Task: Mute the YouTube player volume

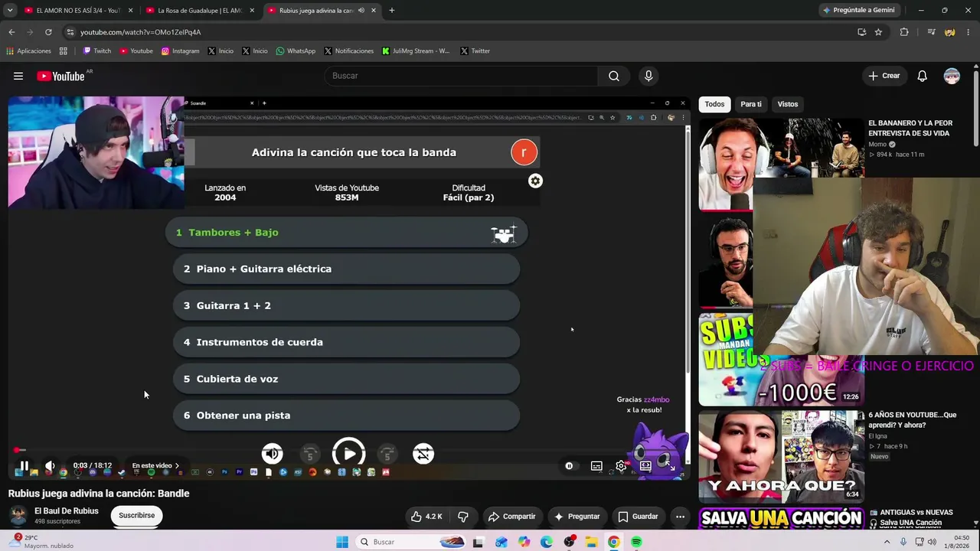Action: [x=50, y=465]
